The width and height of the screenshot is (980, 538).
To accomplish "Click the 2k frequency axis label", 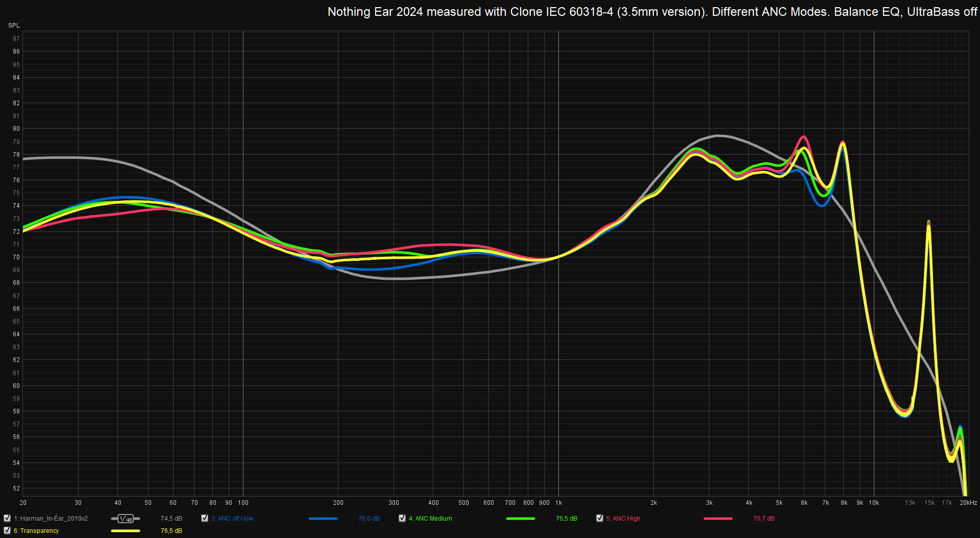I will (x=654, y=503).
